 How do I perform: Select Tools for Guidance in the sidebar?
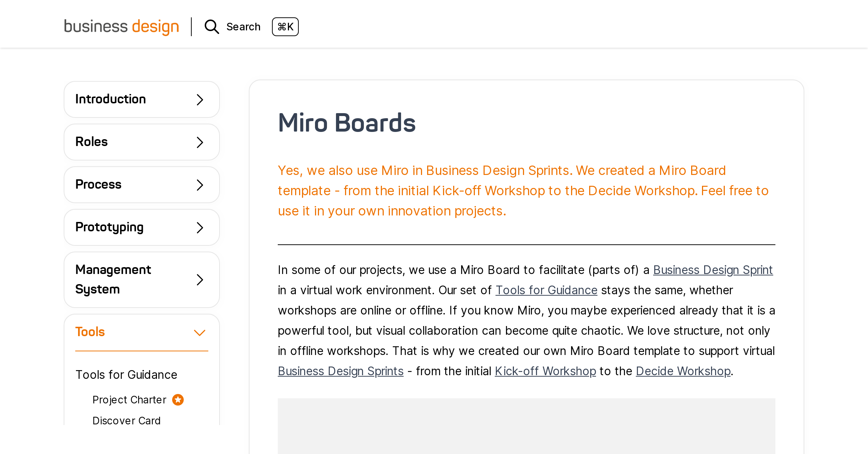click(x=126, y=374)
